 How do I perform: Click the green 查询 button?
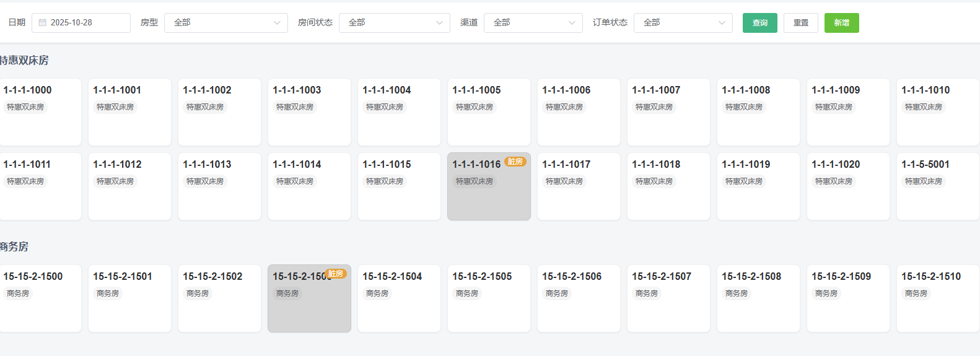pyautogui.click(x=759, y=23)
